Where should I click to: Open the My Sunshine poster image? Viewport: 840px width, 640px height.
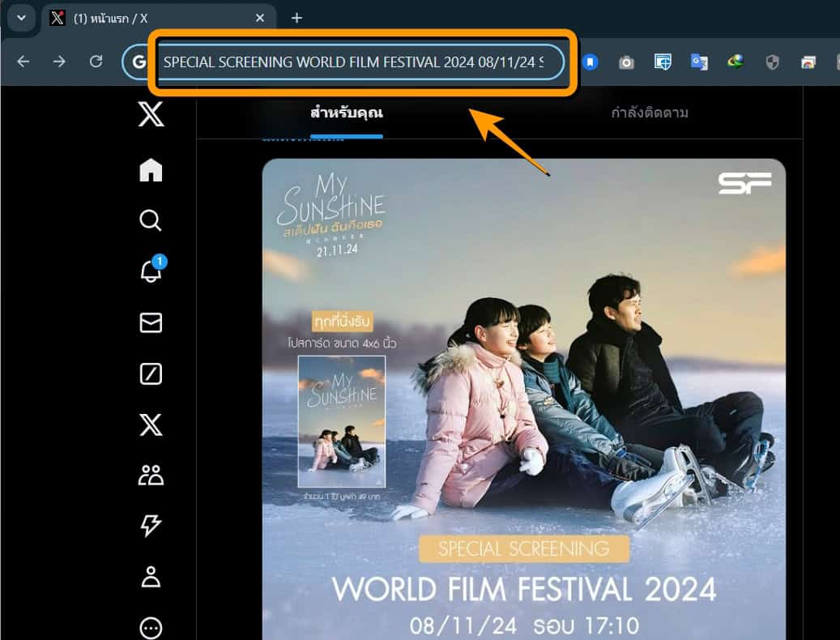click(x=523, y=399)
